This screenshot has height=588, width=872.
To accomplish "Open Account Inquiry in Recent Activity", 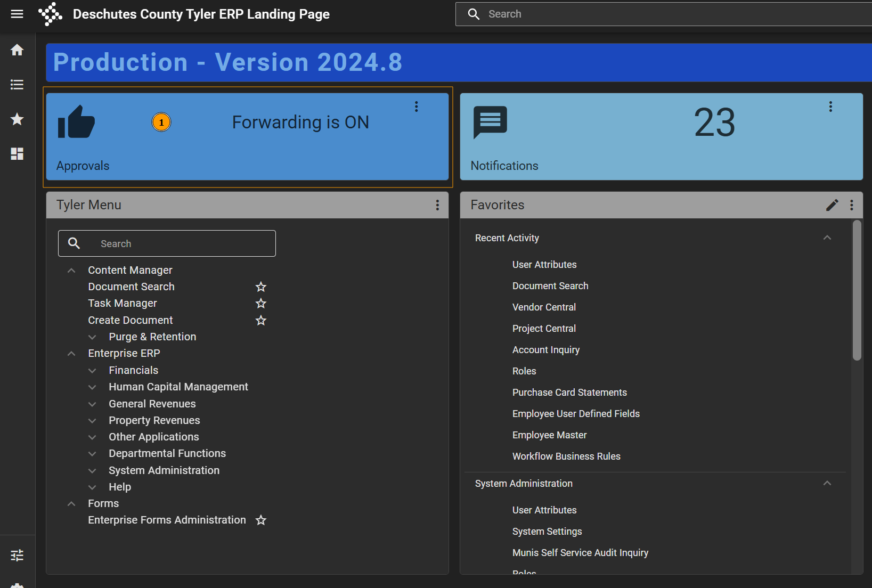I will 546,350.
